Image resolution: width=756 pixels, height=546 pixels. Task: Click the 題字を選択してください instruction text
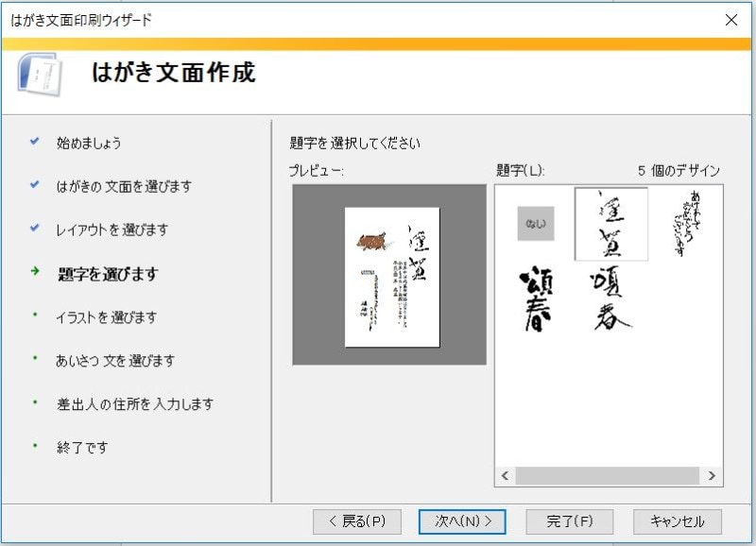click(x=355, y=144)
